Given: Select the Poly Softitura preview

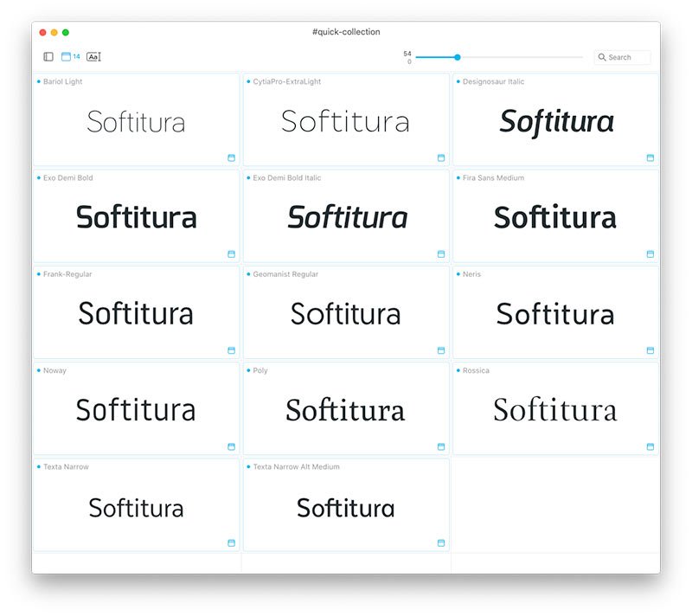Looking at the screenshot, I should coord(345,409).
